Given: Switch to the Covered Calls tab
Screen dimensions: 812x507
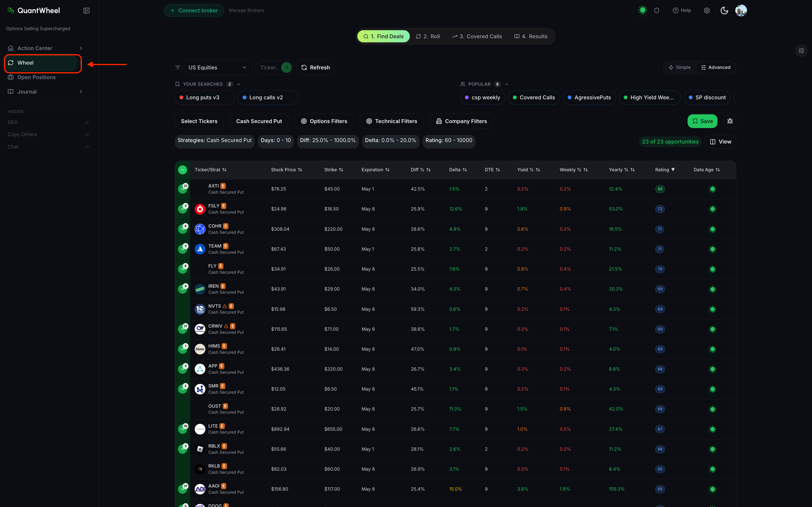Looking at the screenshot, I should click(x=477, y=36).
